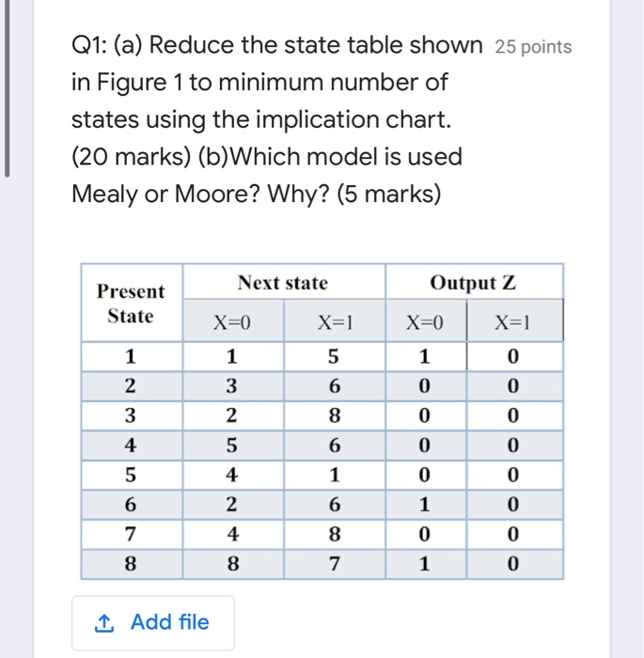Click present state 1 row cell

click(x=132, y=356)
